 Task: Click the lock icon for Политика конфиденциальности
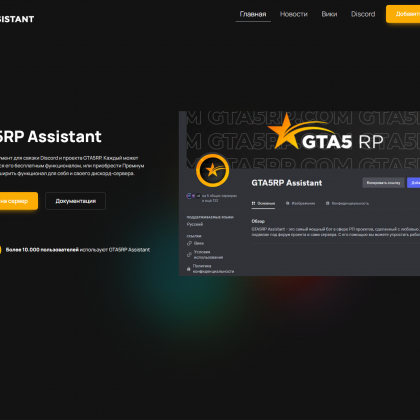(x=189, y=269)
